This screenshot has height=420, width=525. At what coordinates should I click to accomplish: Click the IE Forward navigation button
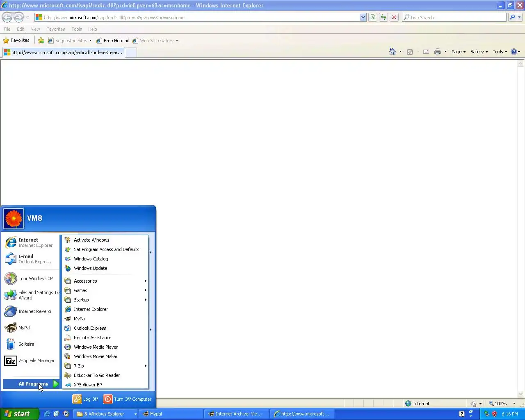(x=19, y=17)
